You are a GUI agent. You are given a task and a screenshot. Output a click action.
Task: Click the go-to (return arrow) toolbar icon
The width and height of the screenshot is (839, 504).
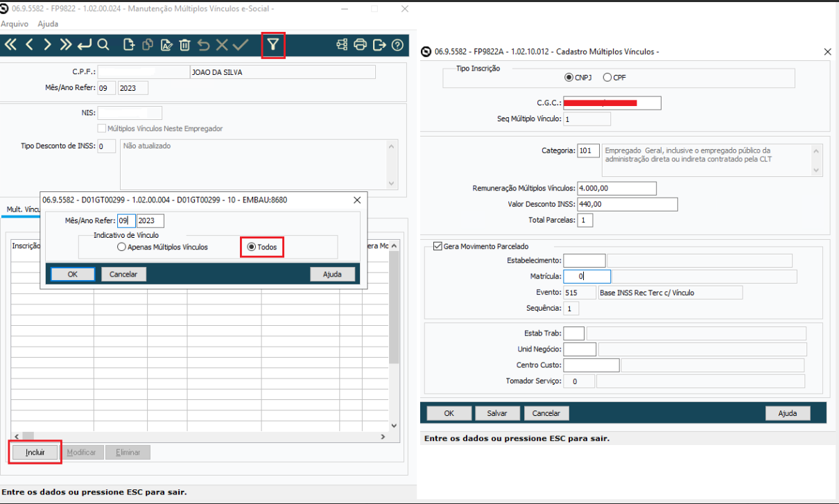click(84, 45)
